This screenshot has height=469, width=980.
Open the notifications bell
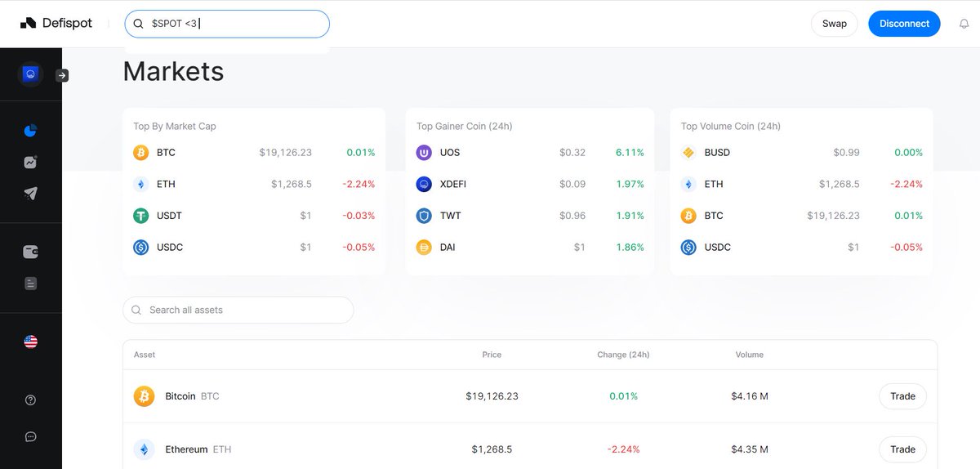pos(963,24)
